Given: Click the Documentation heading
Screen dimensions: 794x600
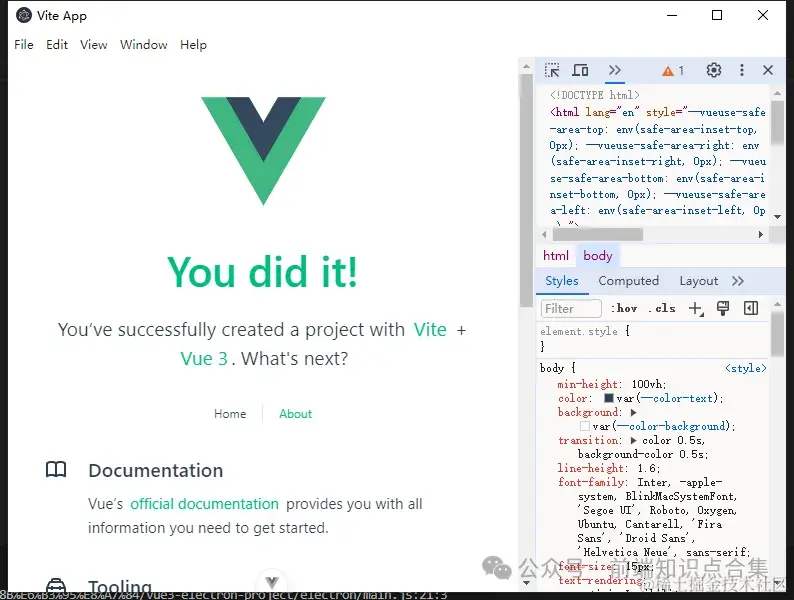Looking at the screenshot, I should pos(155,470).
